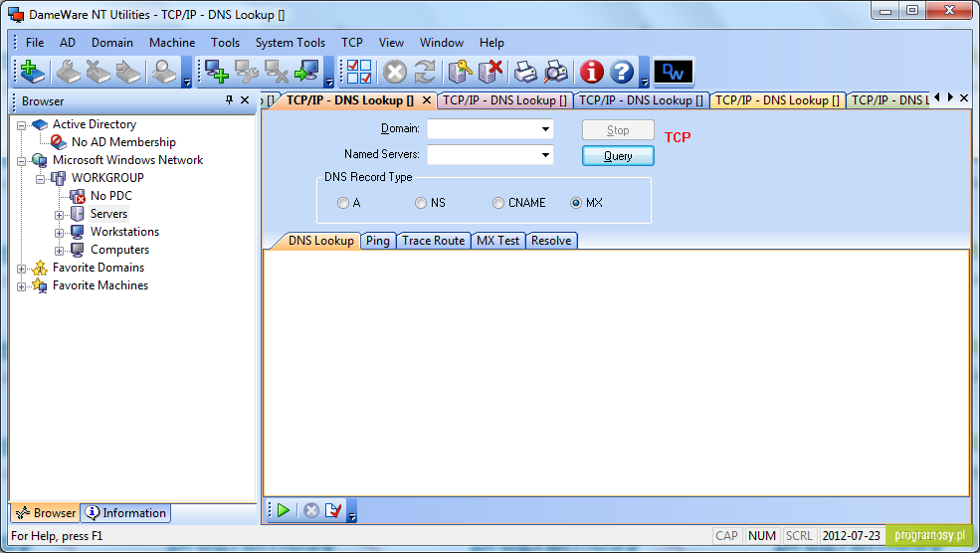Click the grey magnifier find domain icon

point(164,72)
